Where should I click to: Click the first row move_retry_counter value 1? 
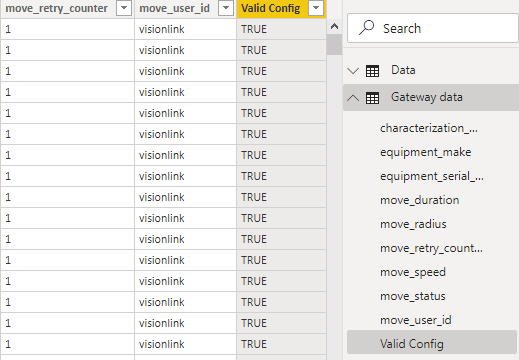(x=67, y=29)
